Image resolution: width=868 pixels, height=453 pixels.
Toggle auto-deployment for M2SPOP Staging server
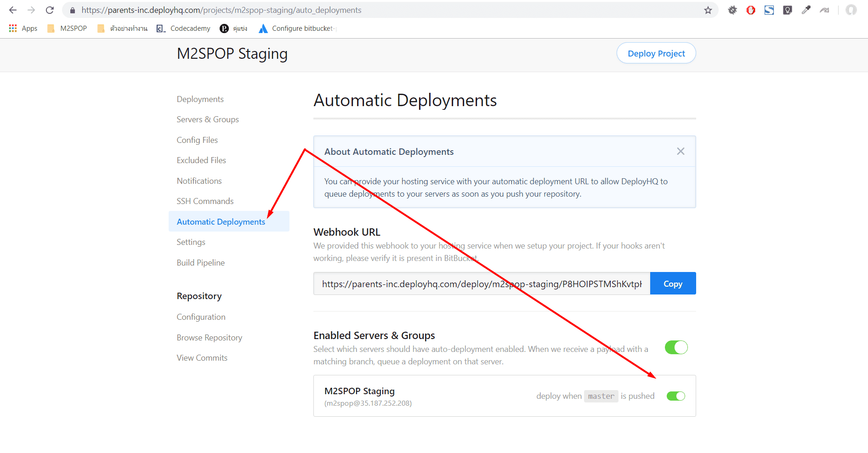[x=675, y=396]
